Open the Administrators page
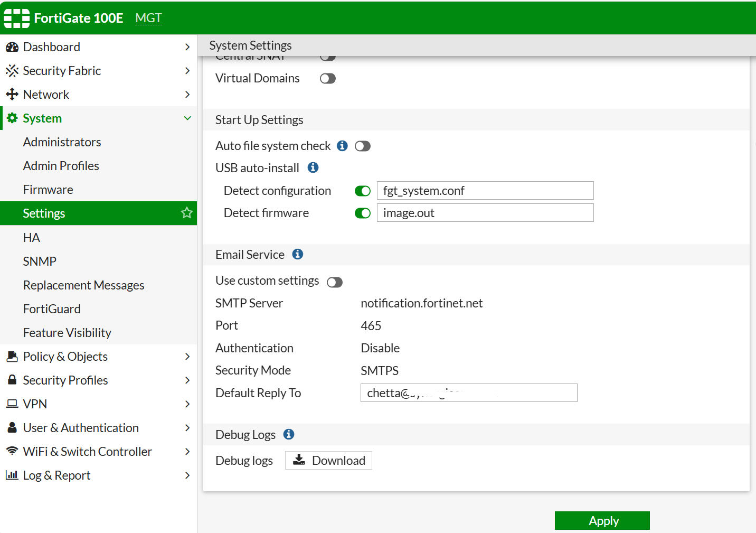This screenshot has width=756, height=533. click(x=62, y=142)
